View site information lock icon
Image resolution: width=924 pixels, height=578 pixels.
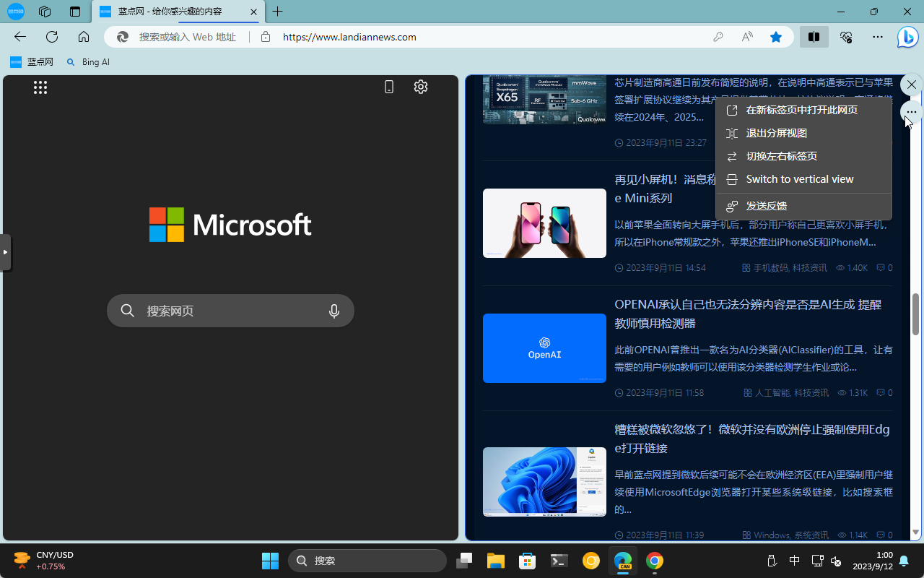coord(266,37)
